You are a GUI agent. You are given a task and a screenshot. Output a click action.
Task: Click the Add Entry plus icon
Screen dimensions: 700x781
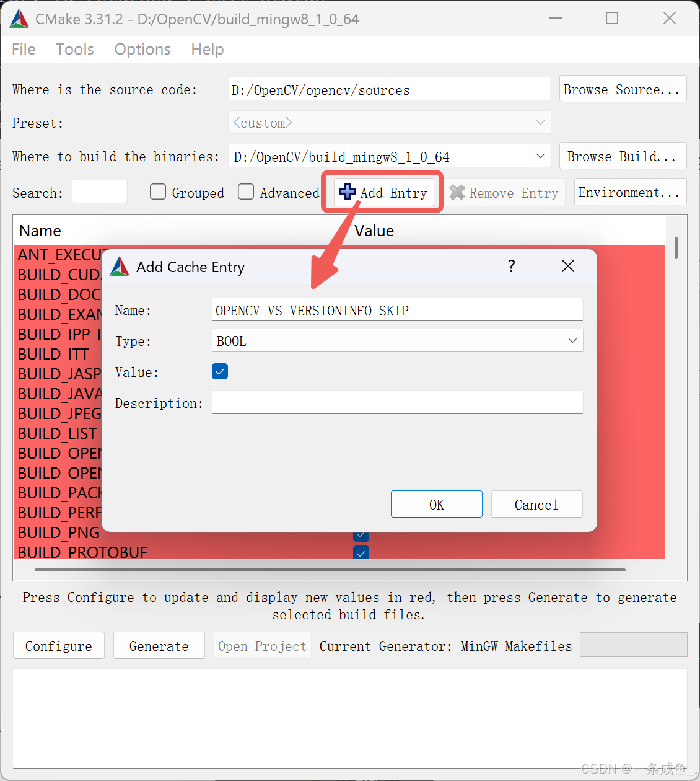(x=348, y=192)
